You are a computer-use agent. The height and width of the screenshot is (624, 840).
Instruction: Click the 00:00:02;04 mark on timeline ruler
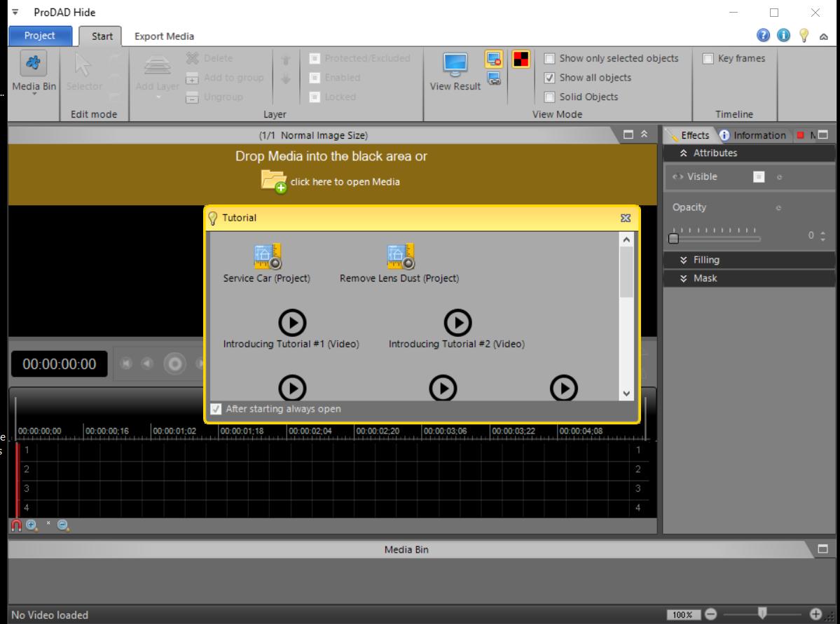(x=310, y=431)
